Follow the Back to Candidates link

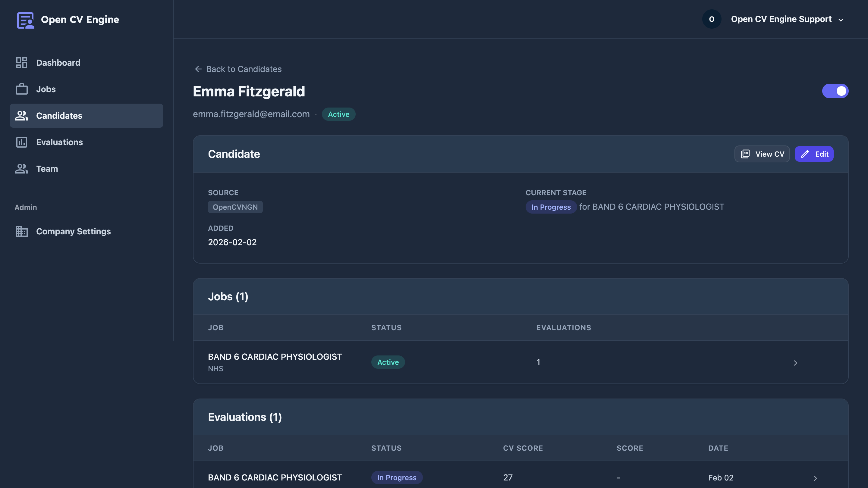click(243, 69)
